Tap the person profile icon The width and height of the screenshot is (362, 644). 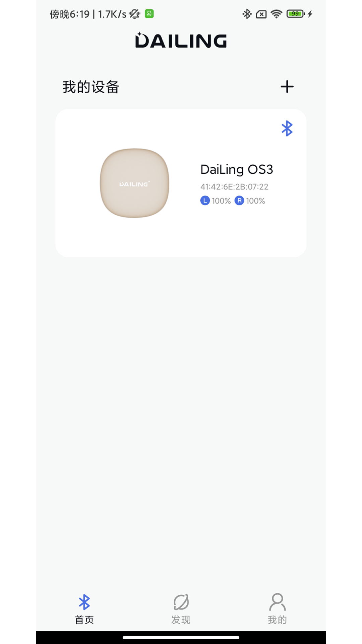pos(278,602)
